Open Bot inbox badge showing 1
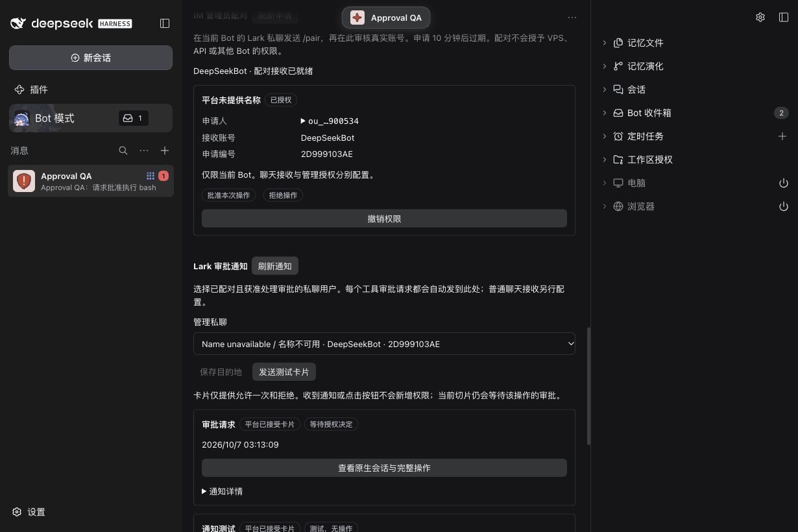 [133, 118]
